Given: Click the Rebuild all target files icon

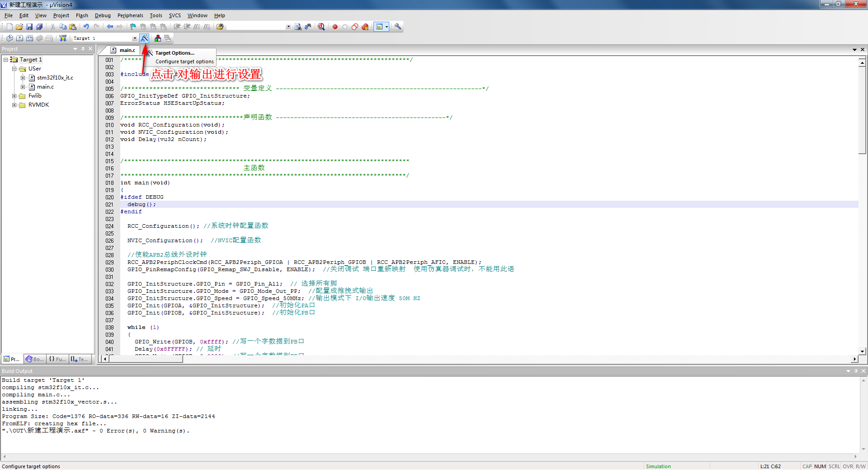Looking at the screenshot, I should click(x=29, y=38).
